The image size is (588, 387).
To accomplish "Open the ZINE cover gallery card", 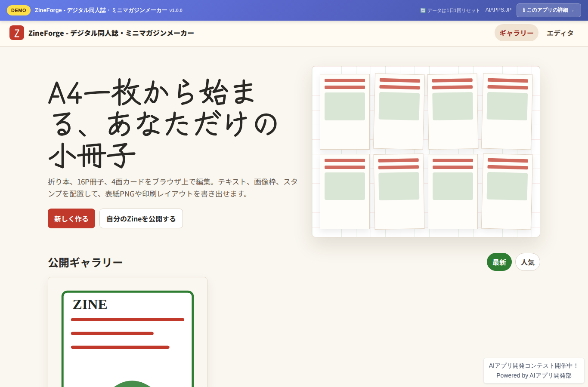I will tap(127, 332).
